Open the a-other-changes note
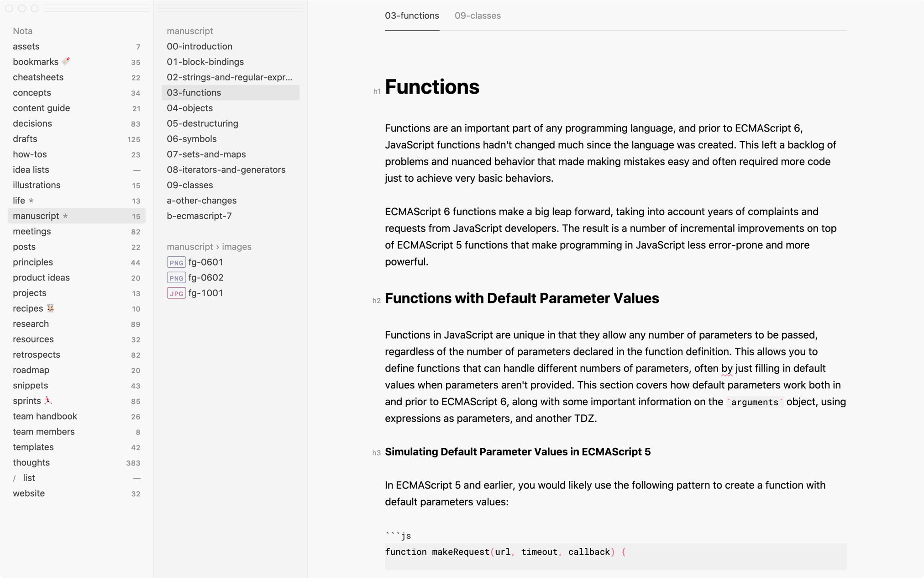This screenshot has height=578, width=924. pyautogui.click(x=231, y=201)
